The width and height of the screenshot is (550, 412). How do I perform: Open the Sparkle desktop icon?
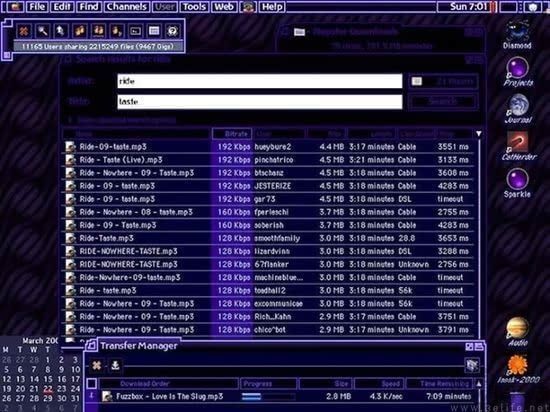click(x=517, y=183)
